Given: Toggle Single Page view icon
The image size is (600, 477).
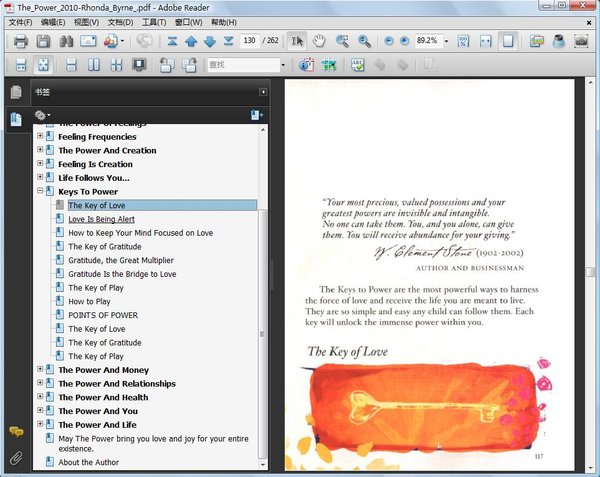Looking at the screenshot, I should pos(43,65).
